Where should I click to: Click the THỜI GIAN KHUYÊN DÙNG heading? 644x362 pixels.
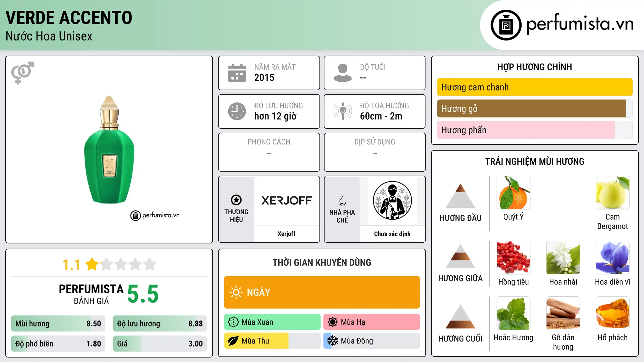[322, 262]
